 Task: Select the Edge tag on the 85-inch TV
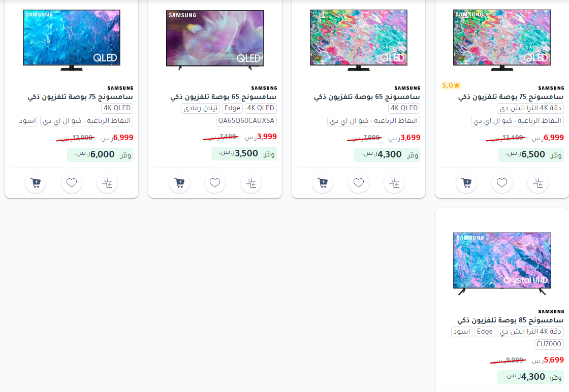point(485,332)
